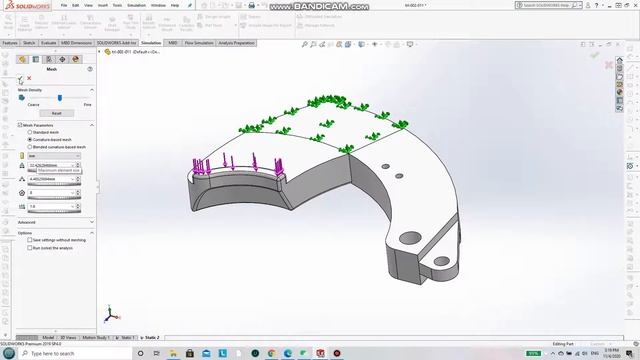Switch to the Flow Simulation tab

point(199,43)
